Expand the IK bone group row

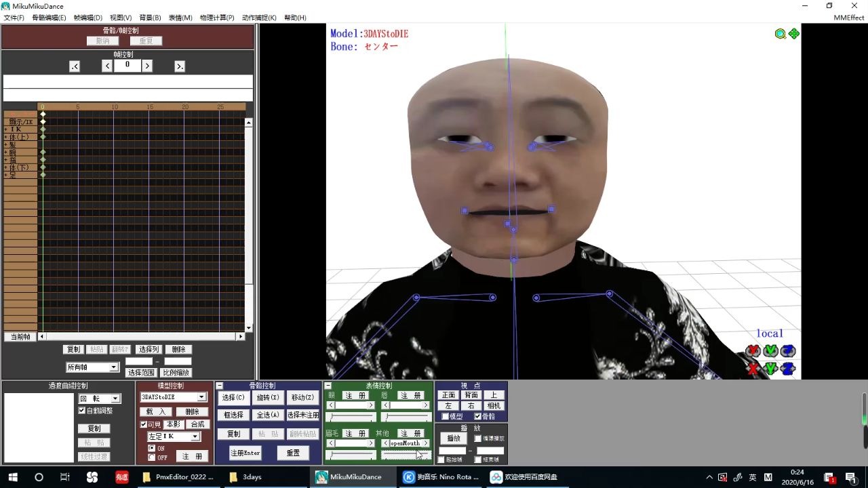(6, 129)
